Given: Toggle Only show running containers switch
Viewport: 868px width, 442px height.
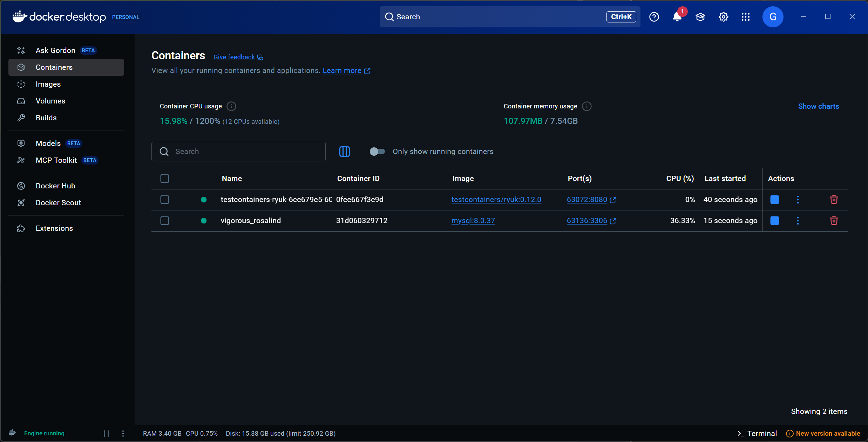Looking at the screenshot, I should pyautogui.click(x=377, y=152).
